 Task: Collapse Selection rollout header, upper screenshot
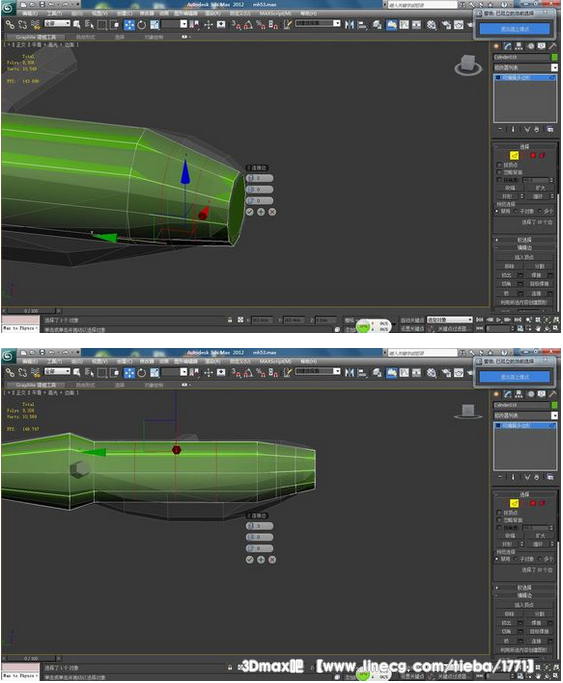[525, 146]
